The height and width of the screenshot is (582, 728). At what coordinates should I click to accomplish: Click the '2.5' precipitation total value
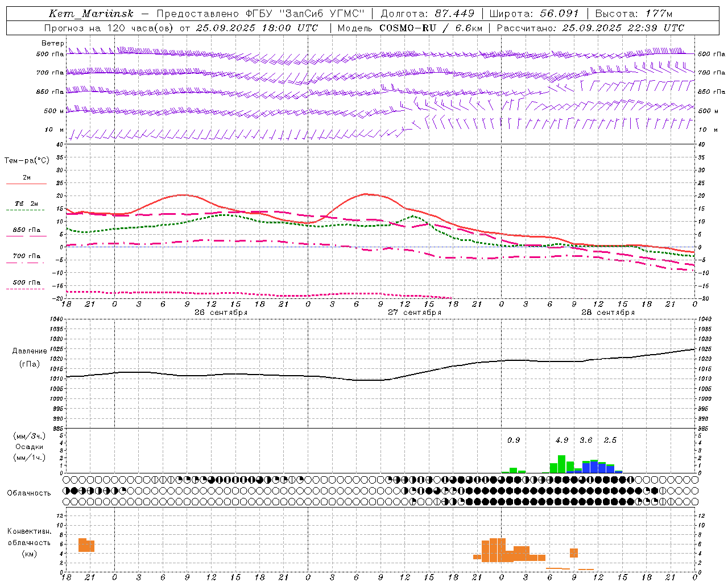tap(610, 440)
